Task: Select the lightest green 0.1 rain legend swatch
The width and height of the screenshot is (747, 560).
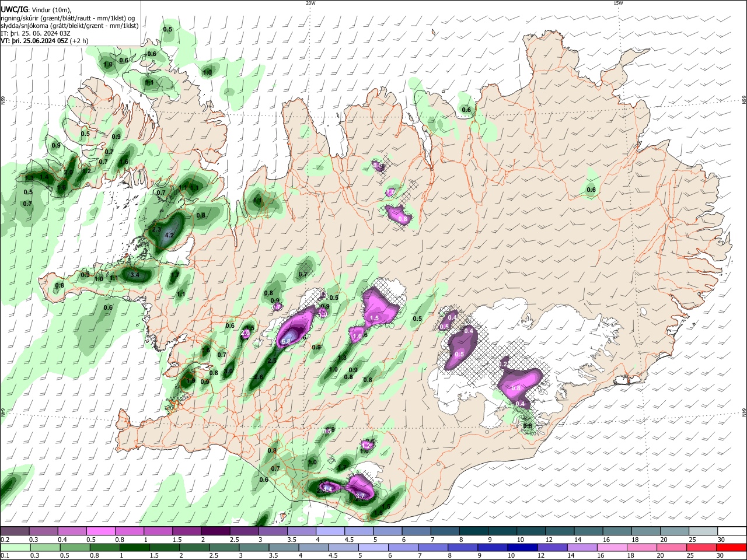Action: coord(15,548)
